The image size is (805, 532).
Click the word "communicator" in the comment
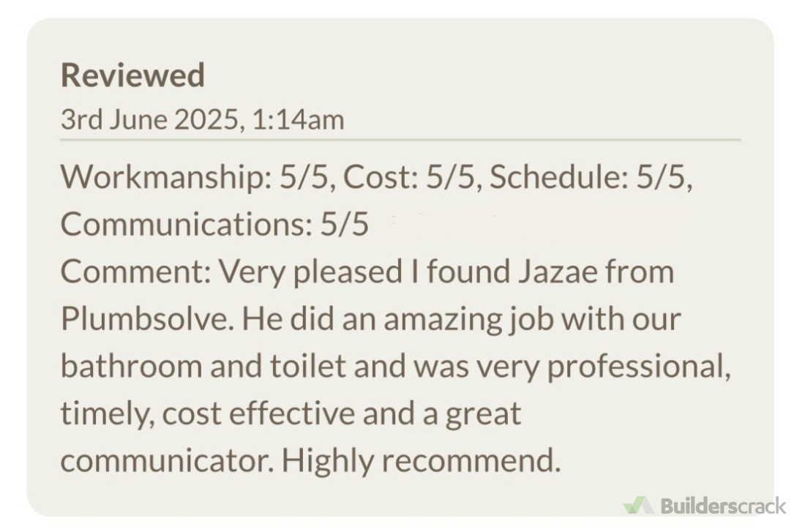tap(166, 461)
